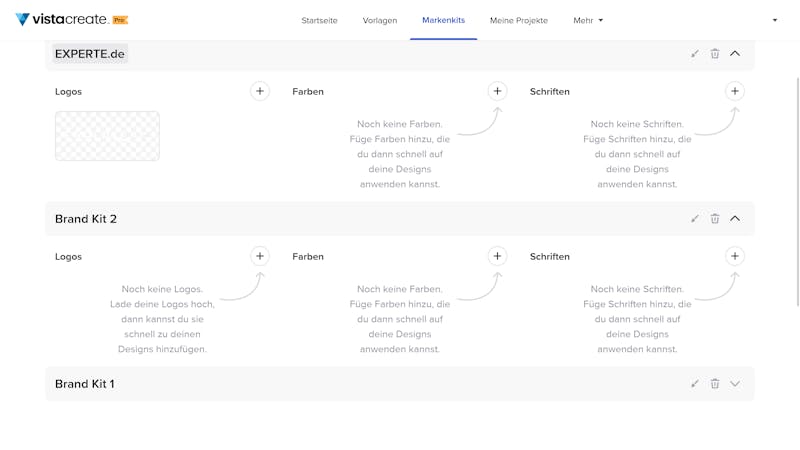Rename Brand Kit 1 using pencil icon
Viewport: 800px width, 450px height.
[x=695, y=384]
